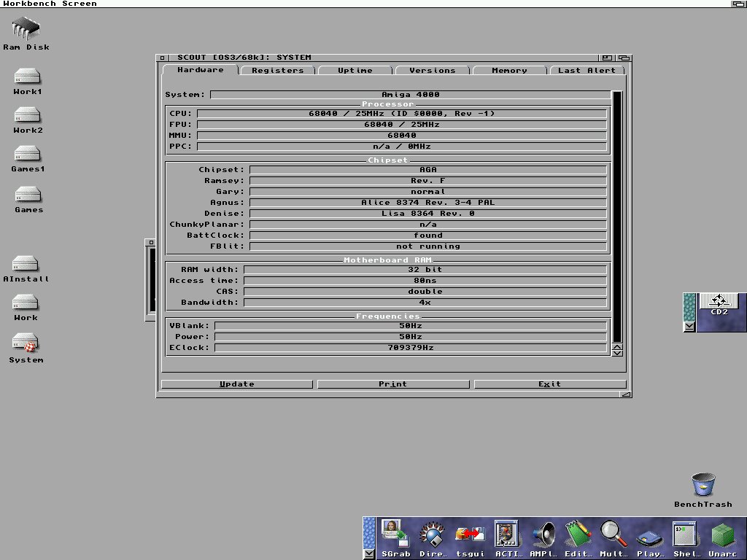Switch to the Registers tab
The image size is (747, 560).
point(278,71)
